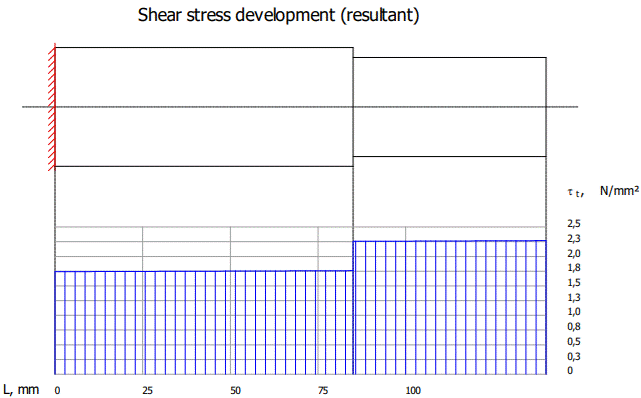
Task: Click the '100' length axis tick label
Action: (413, 391)
